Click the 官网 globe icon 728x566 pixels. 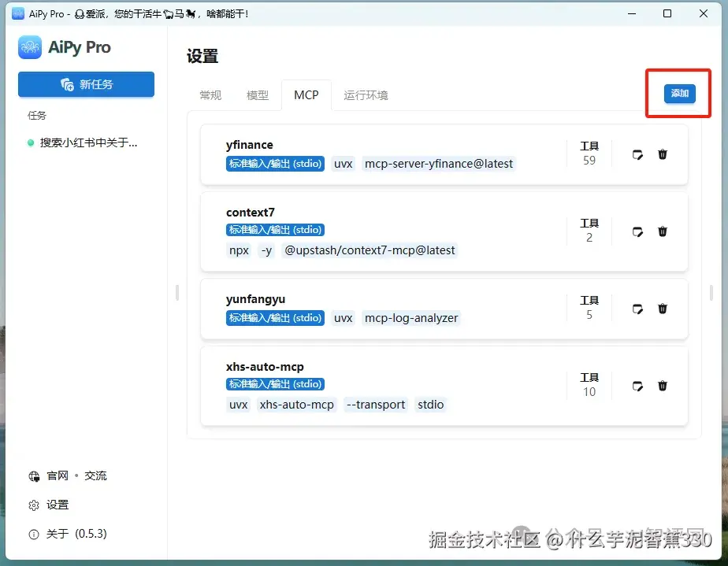[35, 475]
